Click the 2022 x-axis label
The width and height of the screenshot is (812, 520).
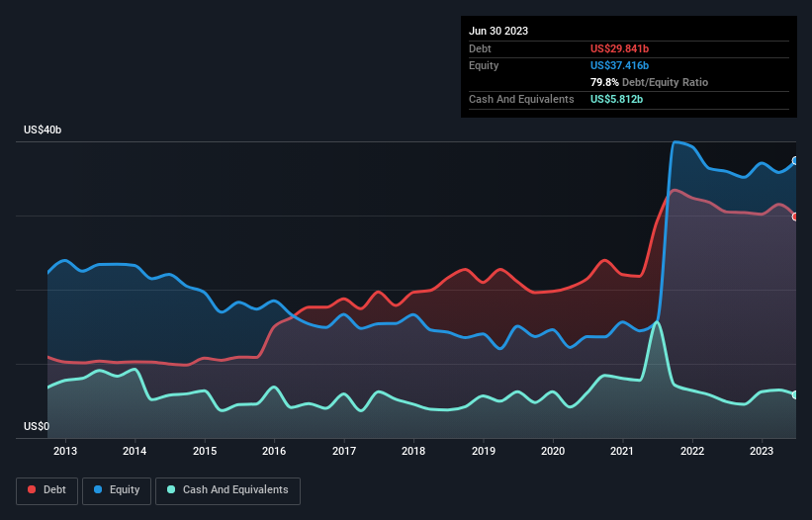click(x=692, y=451)
